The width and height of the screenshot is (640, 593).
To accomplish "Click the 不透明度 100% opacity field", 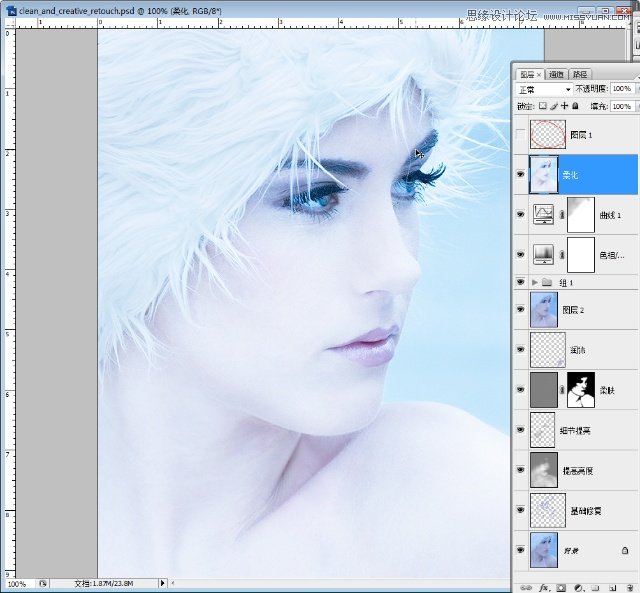I will coord(622,89).
